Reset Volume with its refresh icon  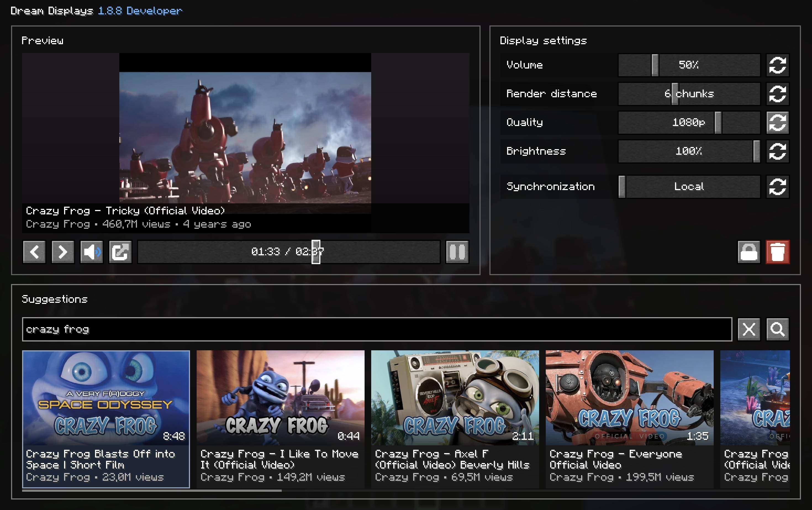pos(777,65)
